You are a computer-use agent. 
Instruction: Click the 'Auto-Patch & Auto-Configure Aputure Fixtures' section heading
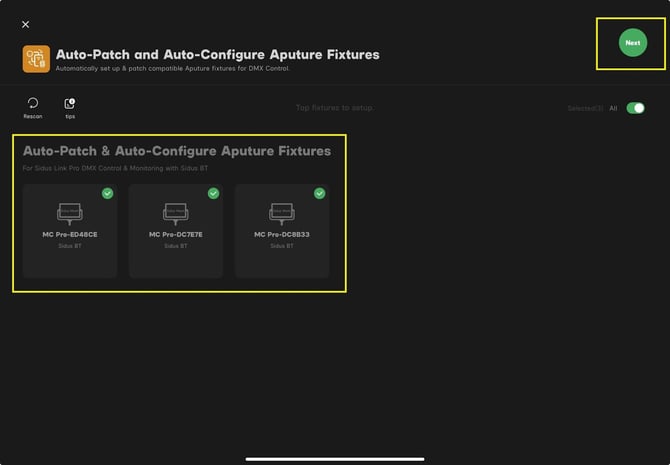click(177, 151)
